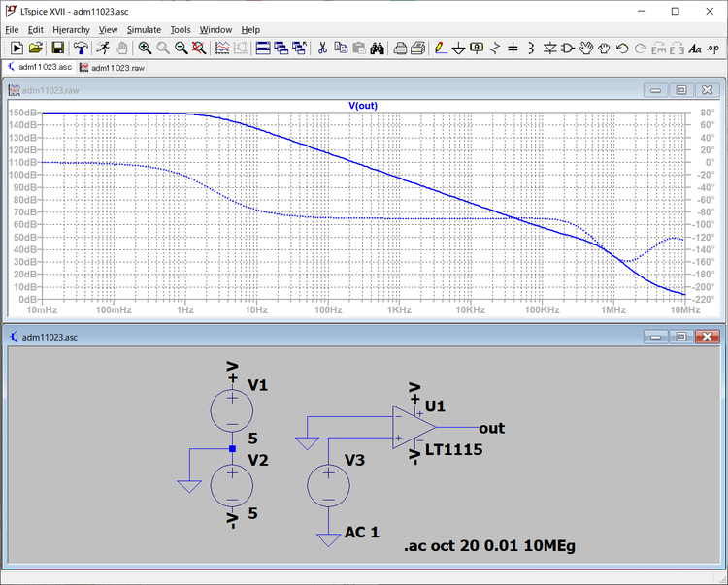Select the Resistor component tool

pos(495,48)
